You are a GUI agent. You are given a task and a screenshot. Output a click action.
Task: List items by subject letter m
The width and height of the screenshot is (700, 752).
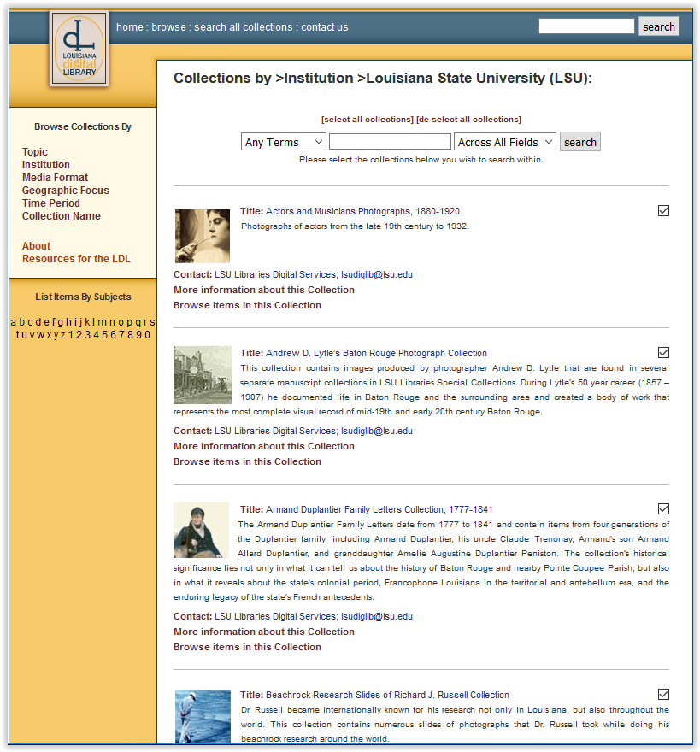pos(103,322)
